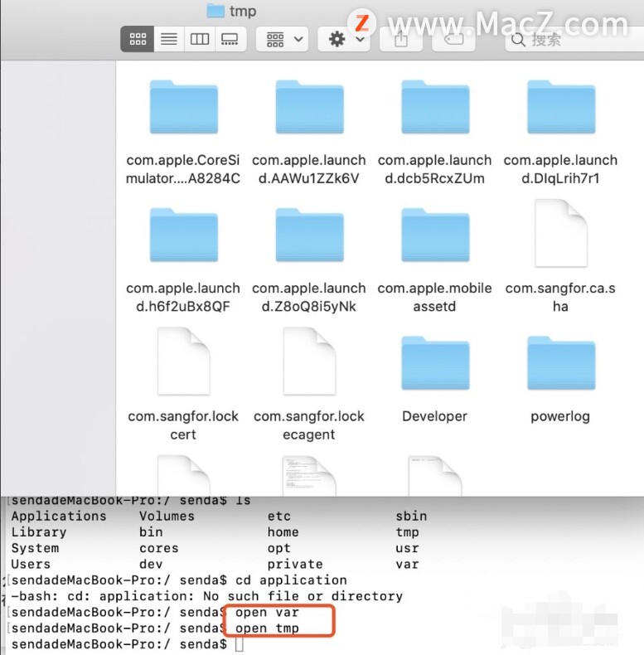The height and width of the screenshot is (655, 644).
Task: Select the com.apple.CoreSimulator folder
Action: pos(184,107)
